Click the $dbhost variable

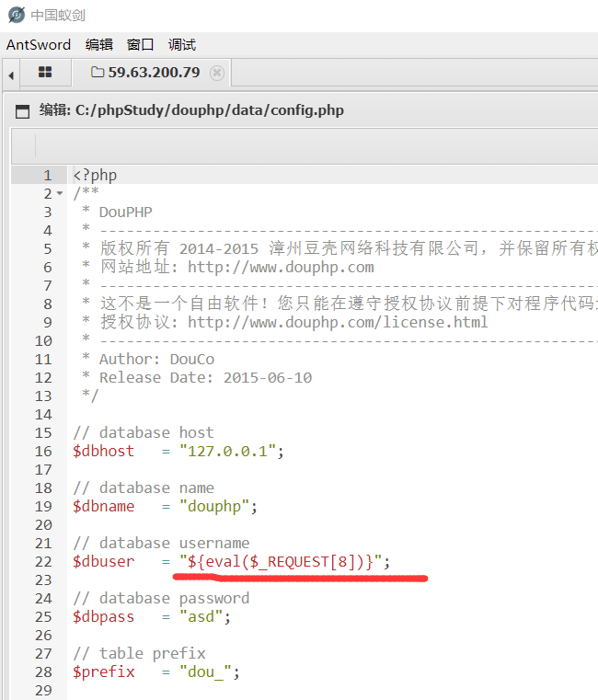tap(104, 451)
